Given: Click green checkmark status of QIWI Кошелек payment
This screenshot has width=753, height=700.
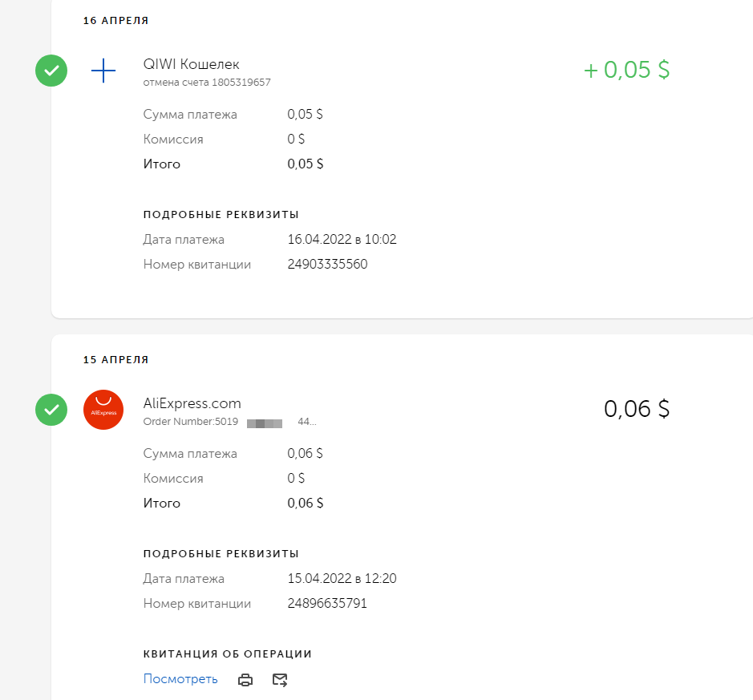Looking at the screenshot, I should click(51, 71).
